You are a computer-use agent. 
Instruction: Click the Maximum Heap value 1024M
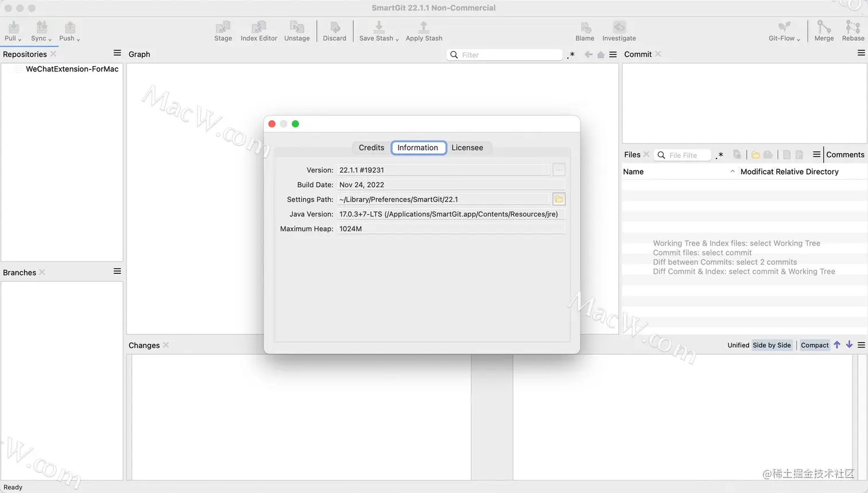(x=451, y=228)
